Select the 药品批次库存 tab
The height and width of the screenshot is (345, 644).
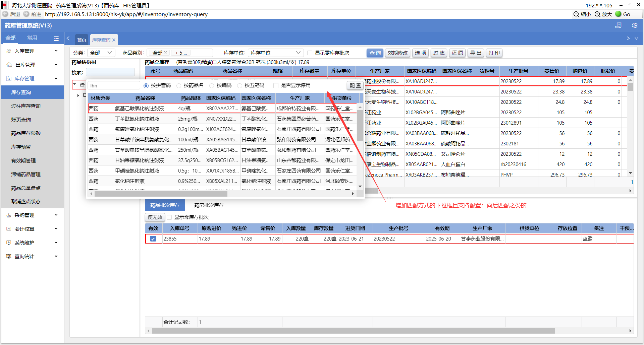tap(165, 205)
